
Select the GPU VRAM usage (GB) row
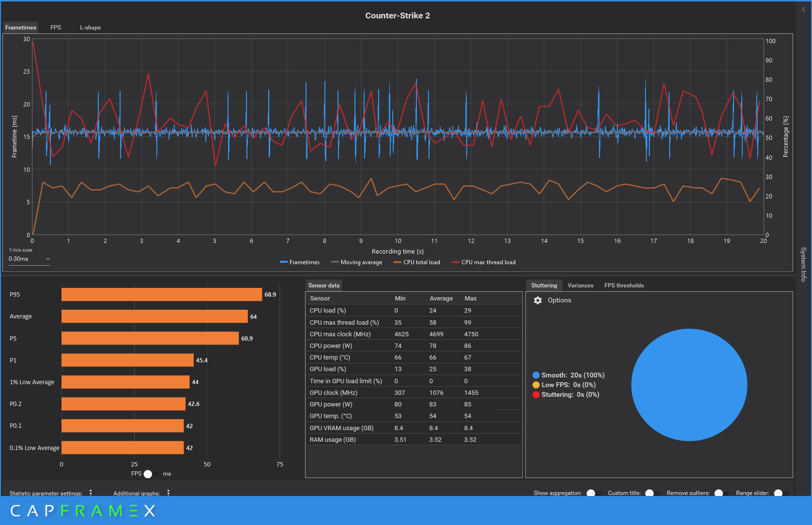click(414, 428)
